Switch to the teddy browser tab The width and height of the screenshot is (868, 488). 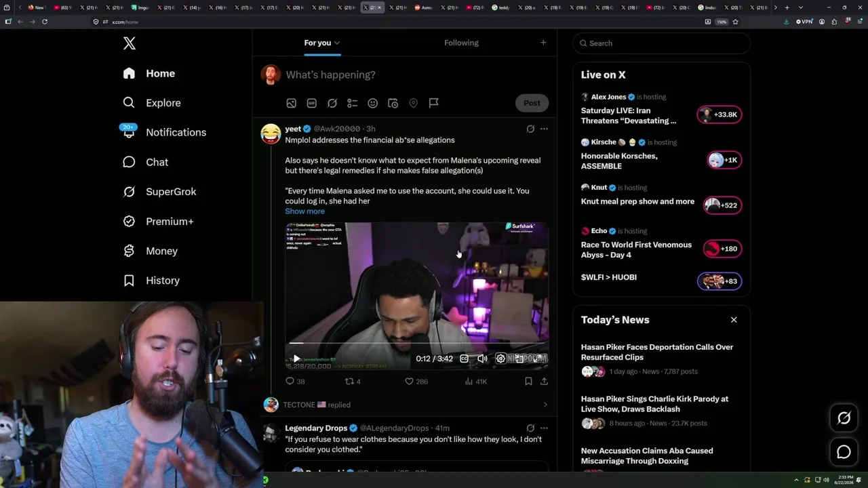tap(502, 7)
